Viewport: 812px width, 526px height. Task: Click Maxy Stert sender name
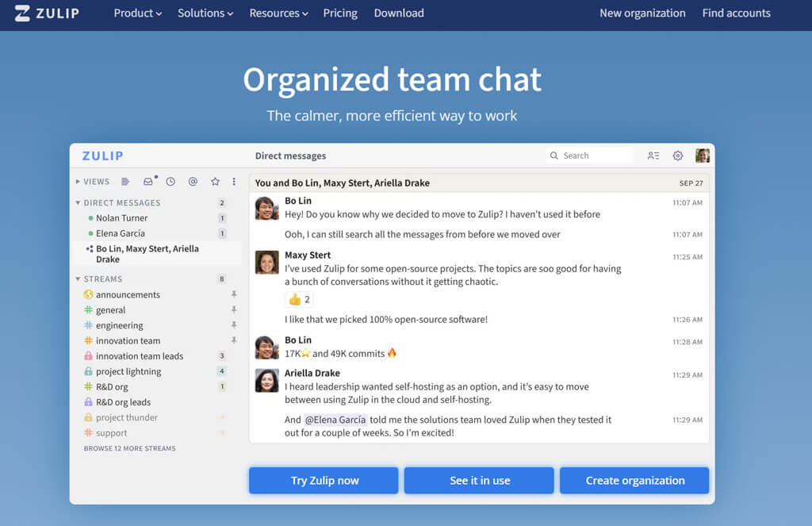(x=308, y=255)
